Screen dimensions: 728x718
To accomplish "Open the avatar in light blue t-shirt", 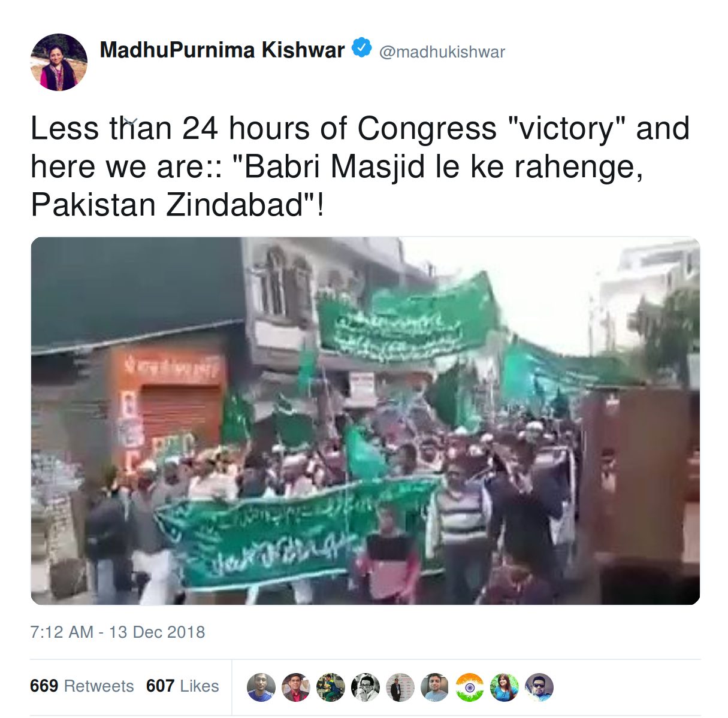I will pyautogui.click(x=435, y=687).
